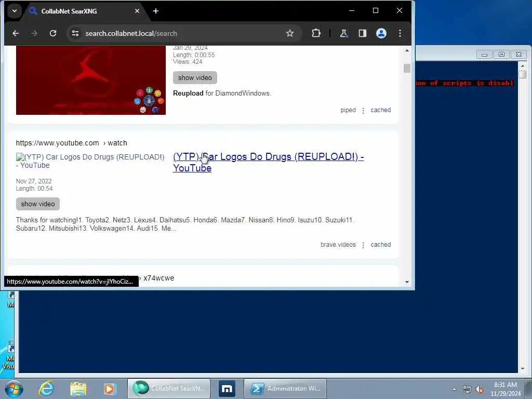532x399 pixels.
Task: Open the Chrome three-dot menu
Action: (400, 33)
